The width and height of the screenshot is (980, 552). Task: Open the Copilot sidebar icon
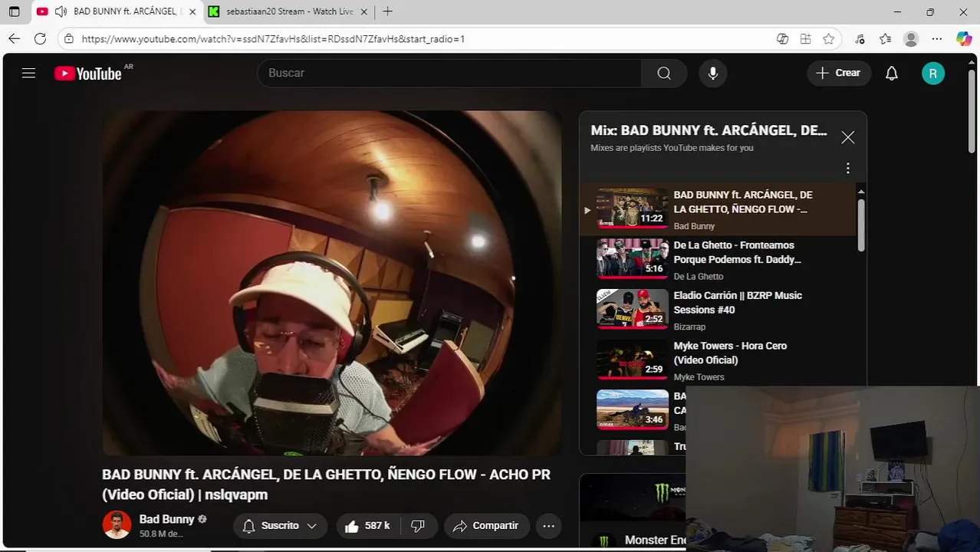964,39
